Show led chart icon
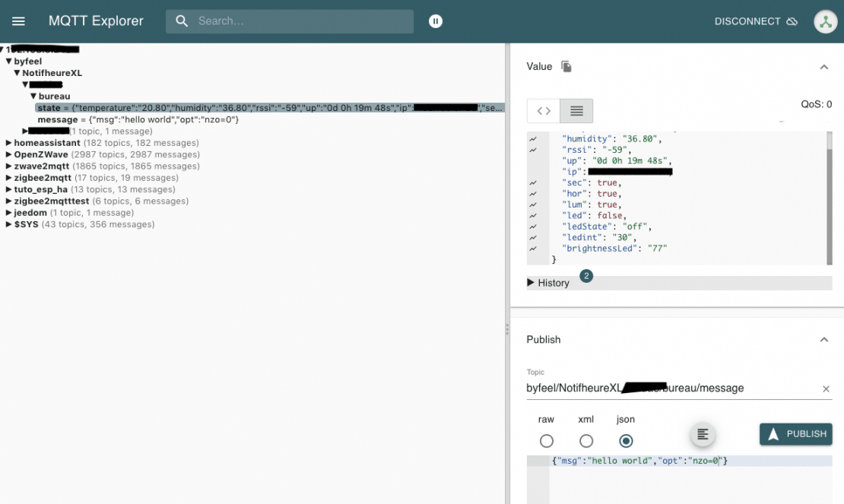The width and height of the screenshot is (844, 504). [533, 215]
